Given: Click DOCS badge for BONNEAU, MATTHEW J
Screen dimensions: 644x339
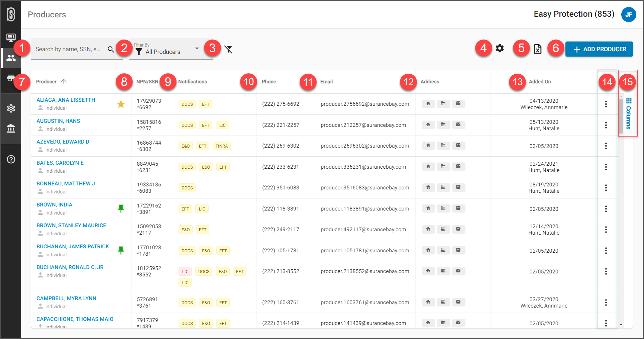Looking at the screenshot, I should 187,188.
